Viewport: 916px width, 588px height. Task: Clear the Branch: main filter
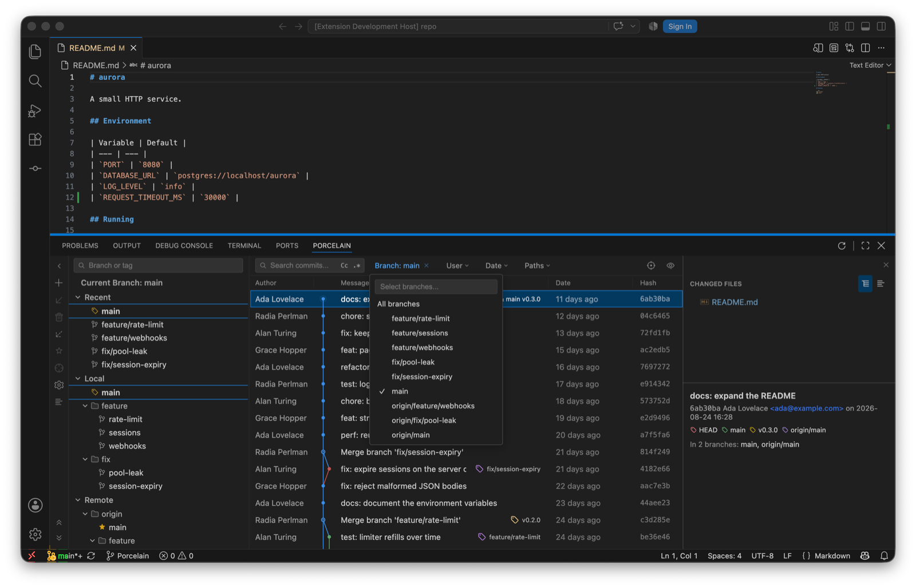427,266
